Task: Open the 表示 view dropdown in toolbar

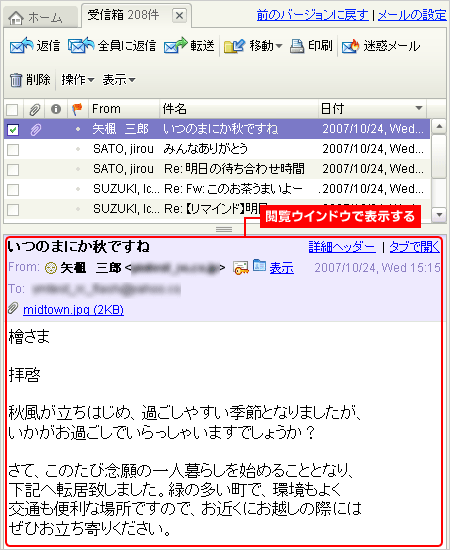Action: 119,80
